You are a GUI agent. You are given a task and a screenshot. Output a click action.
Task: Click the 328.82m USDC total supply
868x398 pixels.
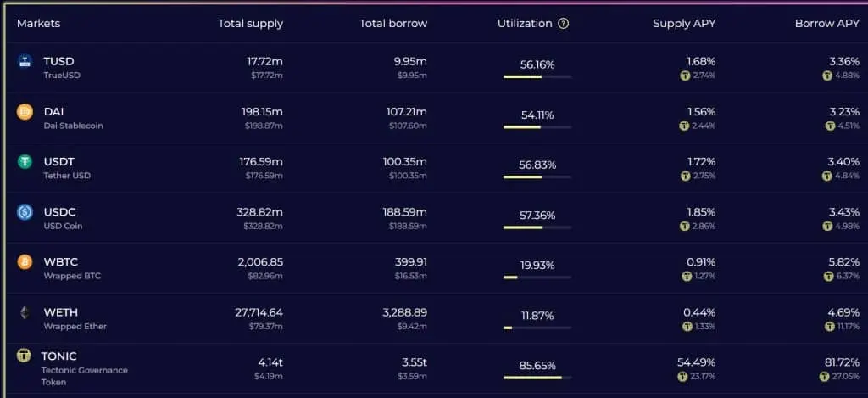tap(259, 212)
